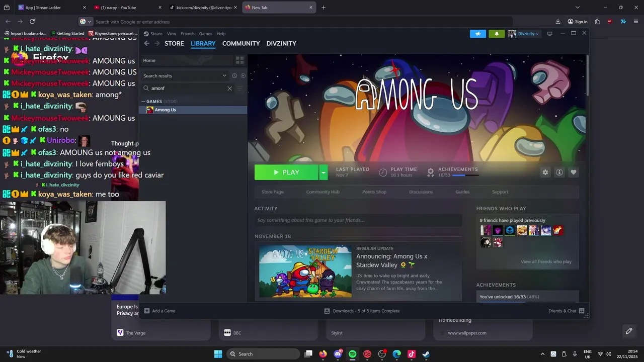This screenshot has width=644, height=362.
Task: Open the Support link
Action: click(500, 192)
